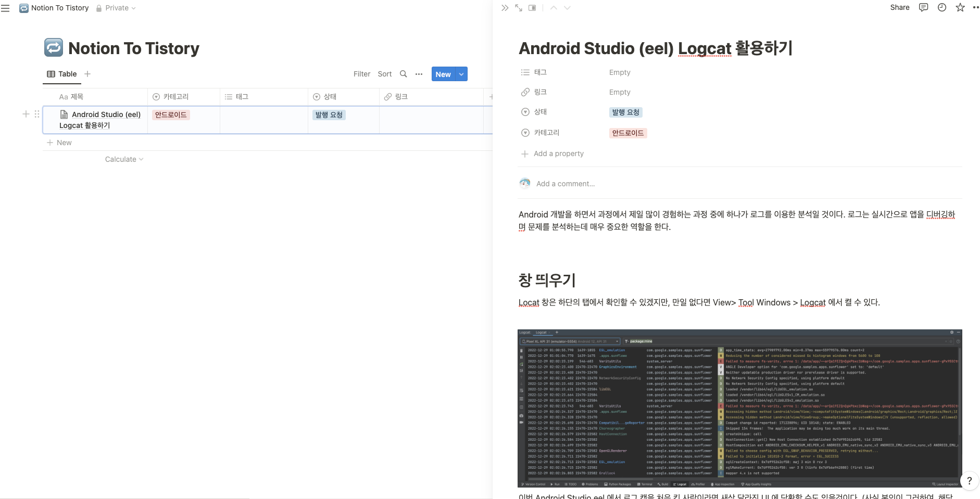Click the 창 띄우기 heading

coord(547,280)
